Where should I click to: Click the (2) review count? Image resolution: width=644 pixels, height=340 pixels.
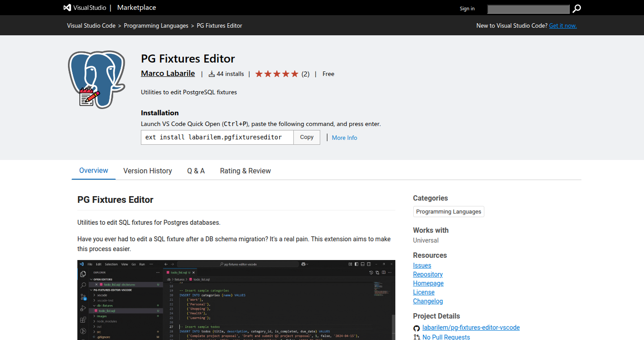click(305, 74)
